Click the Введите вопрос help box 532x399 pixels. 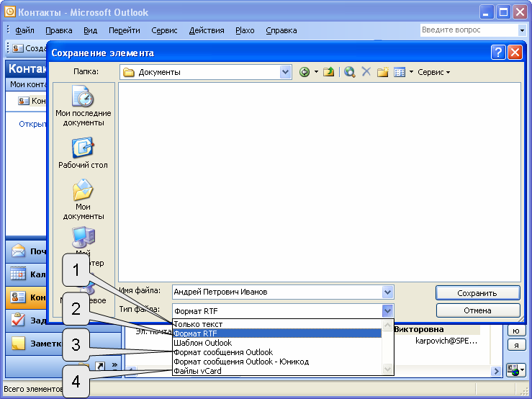(469, 30)
